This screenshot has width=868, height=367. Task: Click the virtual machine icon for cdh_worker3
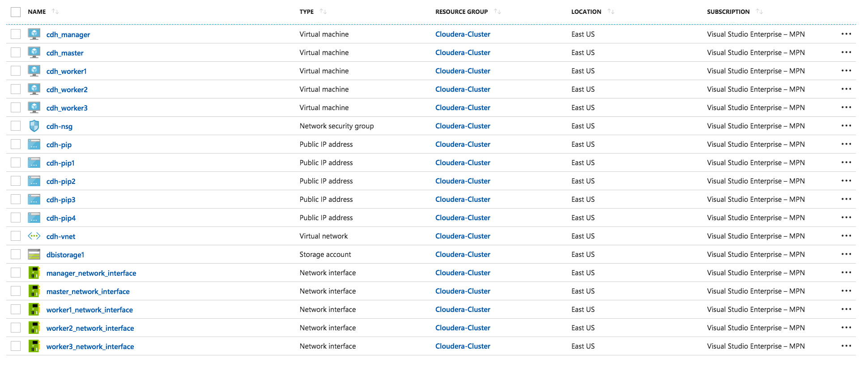34,107
